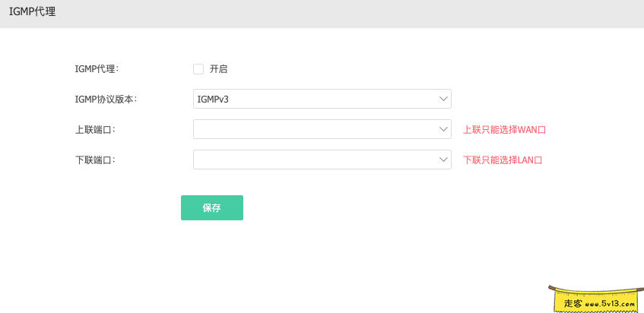
Task: Click the chevron arrow of IGMPv3 dropdown
Action: point(444,99)
